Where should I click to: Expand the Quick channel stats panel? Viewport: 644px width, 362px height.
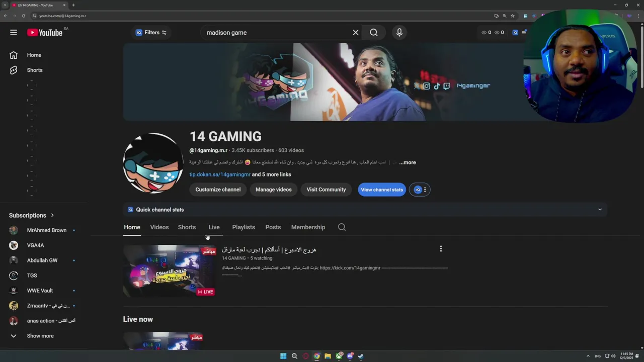(600, 210)
